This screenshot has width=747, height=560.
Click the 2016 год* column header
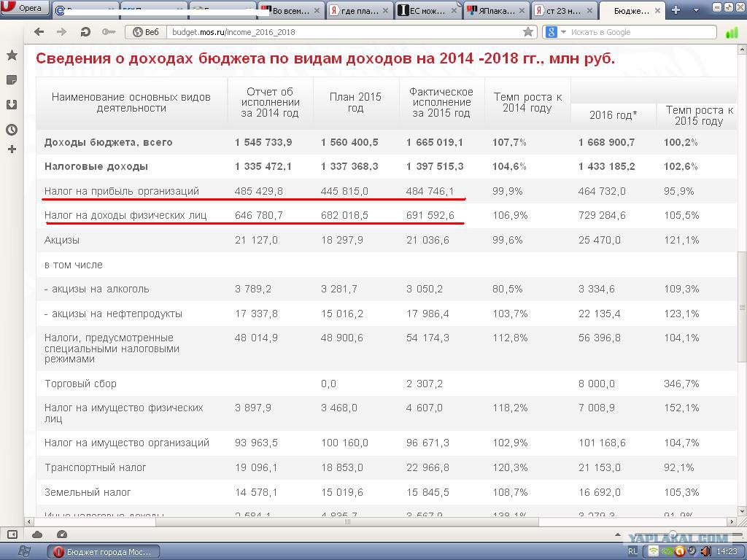pos(613,115)
